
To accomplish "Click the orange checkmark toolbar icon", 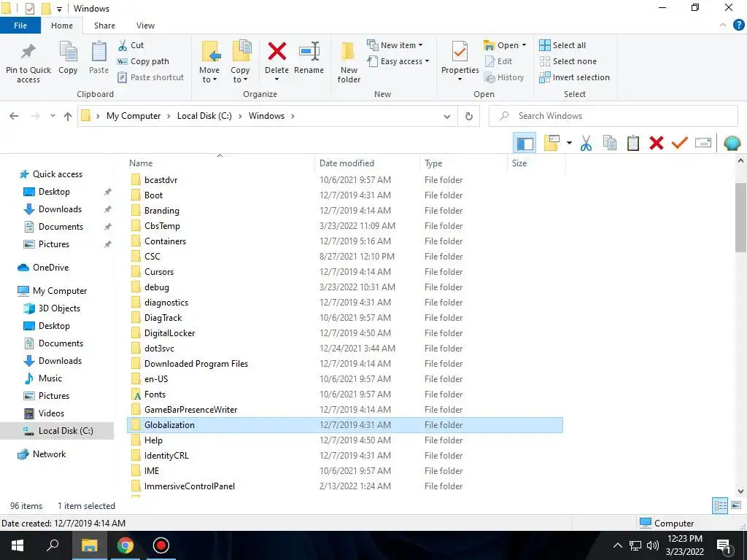I will 679,142.
